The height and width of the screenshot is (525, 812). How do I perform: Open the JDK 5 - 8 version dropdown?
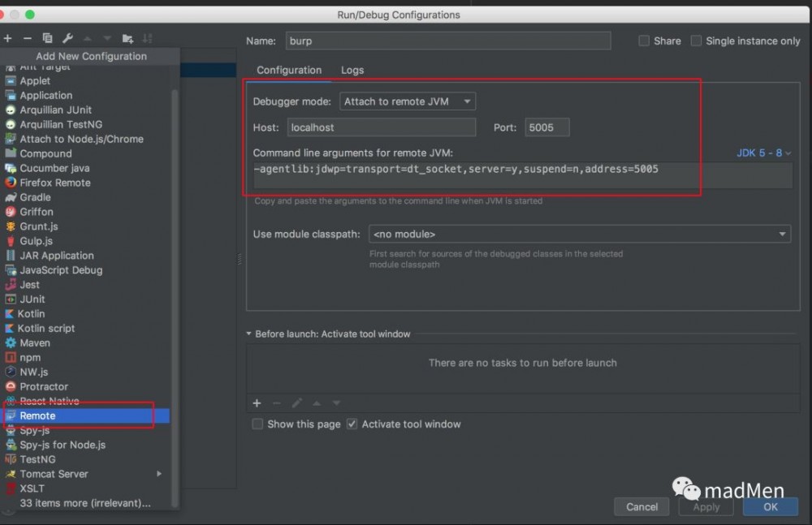764,153
